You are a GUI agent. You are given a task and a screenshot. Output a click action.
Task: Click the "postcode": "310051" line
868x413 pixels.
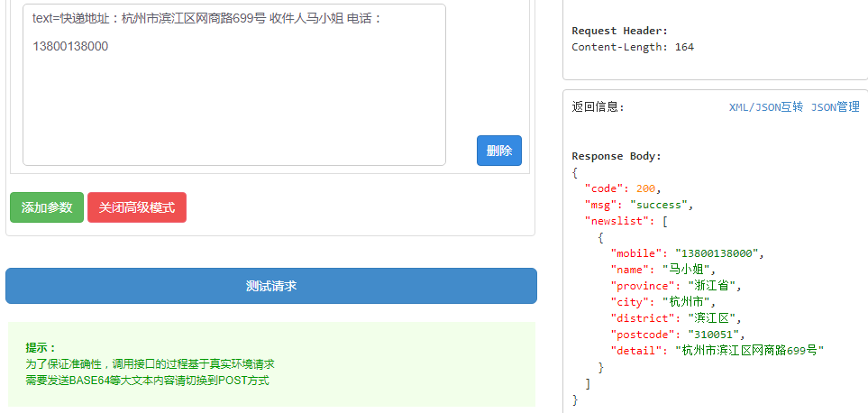tap(678, 334)
